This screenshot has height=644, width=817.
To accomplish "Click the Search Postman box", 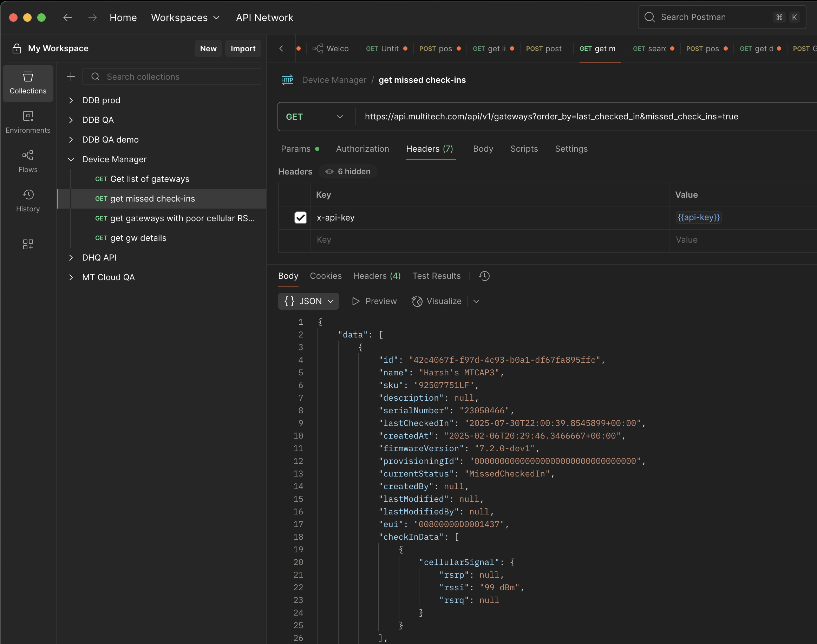I will (x=721, y=17).
